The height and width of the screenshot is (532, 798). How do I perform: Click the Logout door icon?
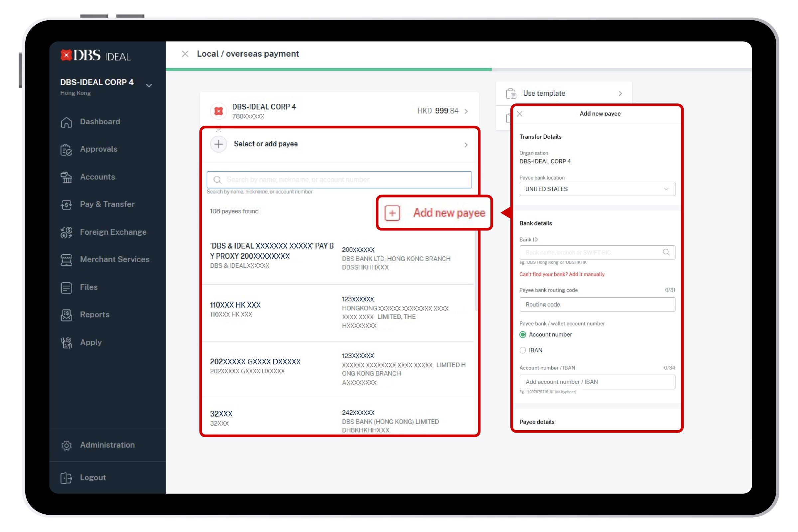tap(66, 478)
